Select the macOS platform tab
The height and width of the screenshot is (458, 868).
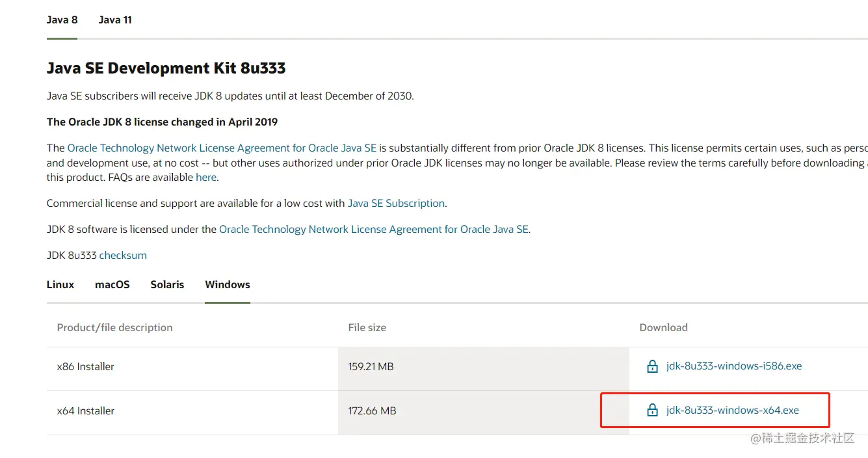click(112, 284)
